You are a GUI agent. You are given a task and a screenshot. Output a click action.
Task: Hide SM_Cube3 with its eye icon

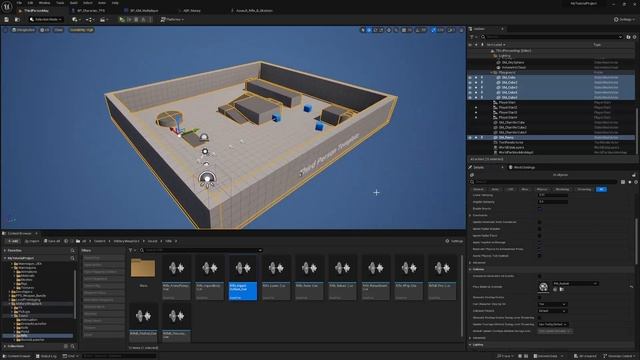[x=470, y=87]
